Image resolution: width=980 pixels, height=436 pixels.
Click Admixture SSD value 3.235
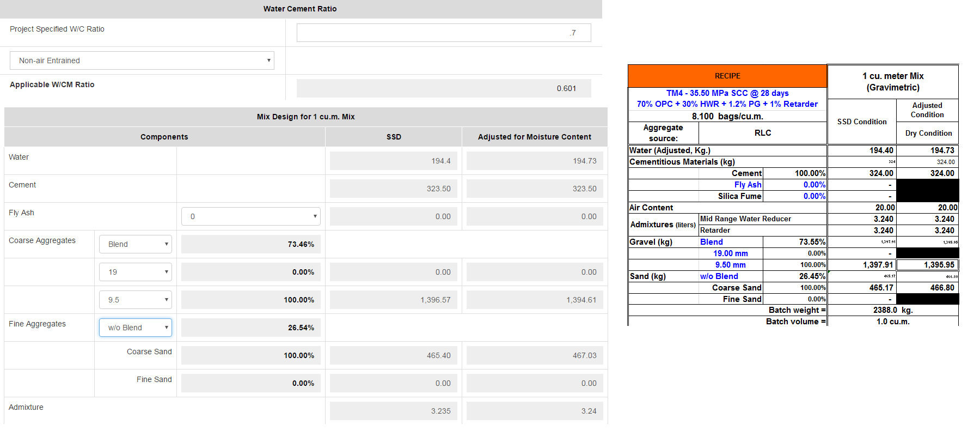[x=394, y=411]
